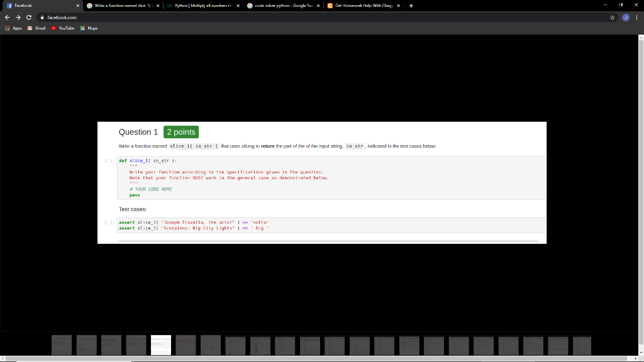Viewport: 644px width, 362px height.
Task: Restore down the Chrome window
Action: click(621, 5)
